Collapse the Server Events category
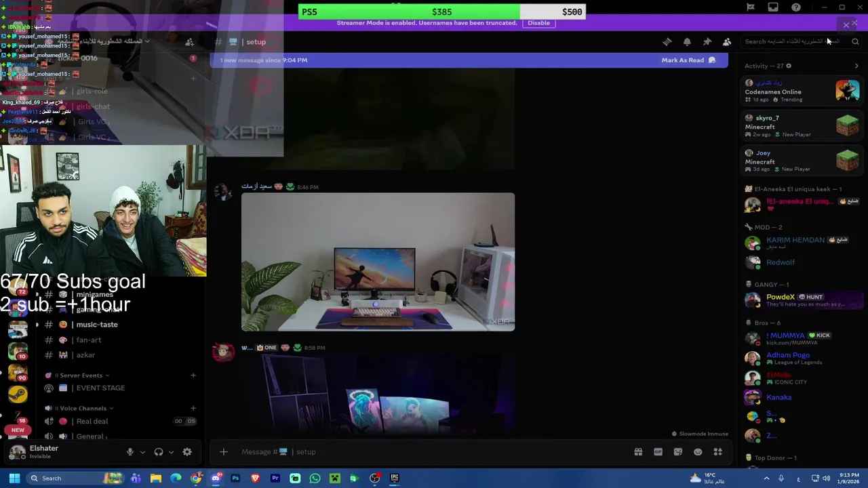 (81, 375)
